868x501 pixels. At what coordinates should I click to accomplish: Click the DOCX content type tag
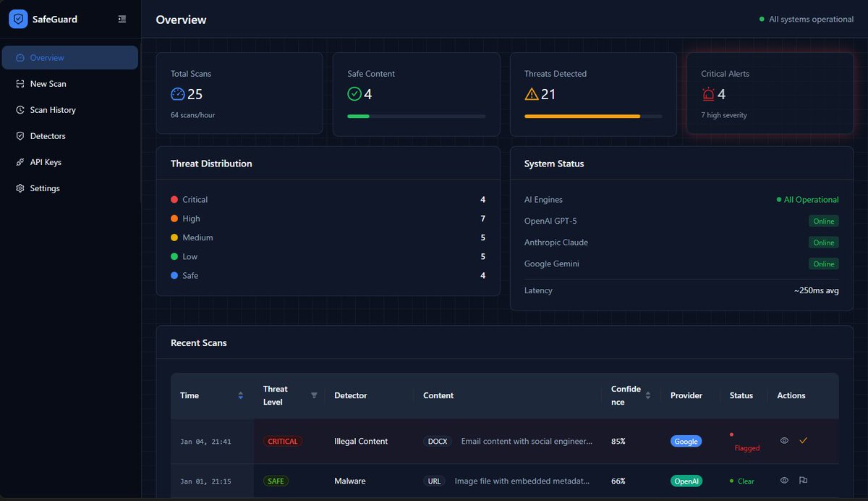pyautogui.click(x=438, y=441)
